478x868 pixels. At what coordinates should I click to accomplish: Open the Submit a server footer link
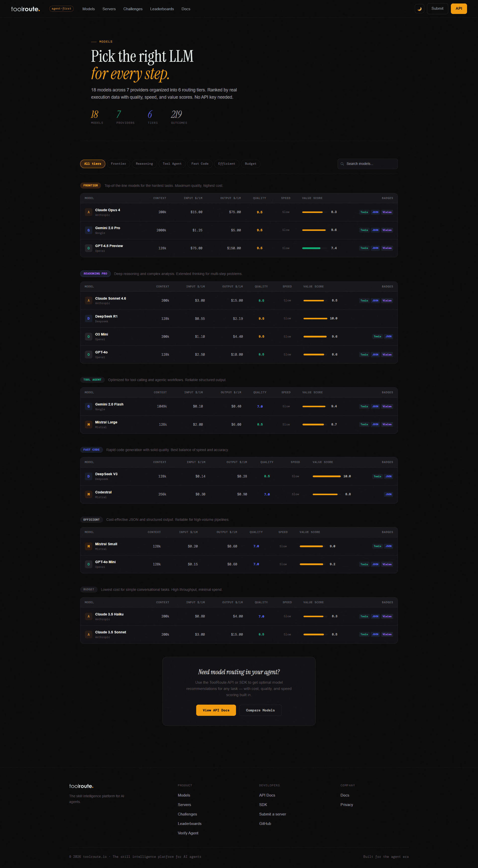pyautogui.click(x=273, y=814)
